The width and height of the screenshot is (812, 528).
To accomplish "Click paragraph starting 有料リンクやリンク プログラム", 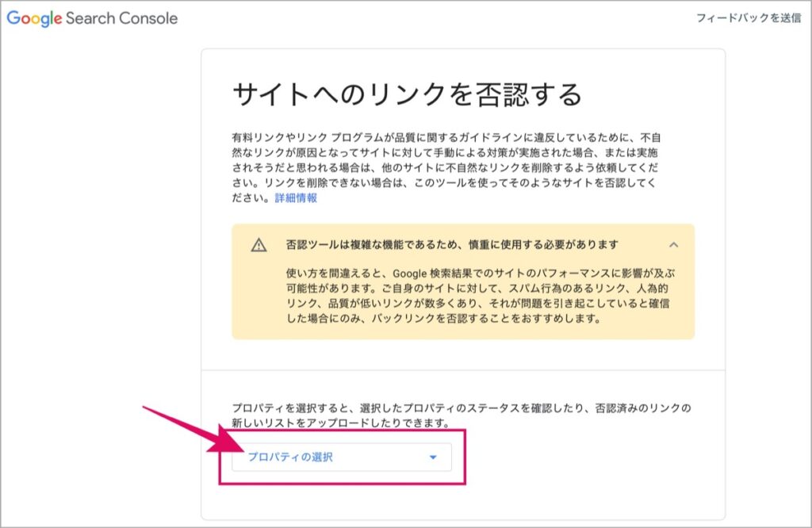I will click(446, 168).
